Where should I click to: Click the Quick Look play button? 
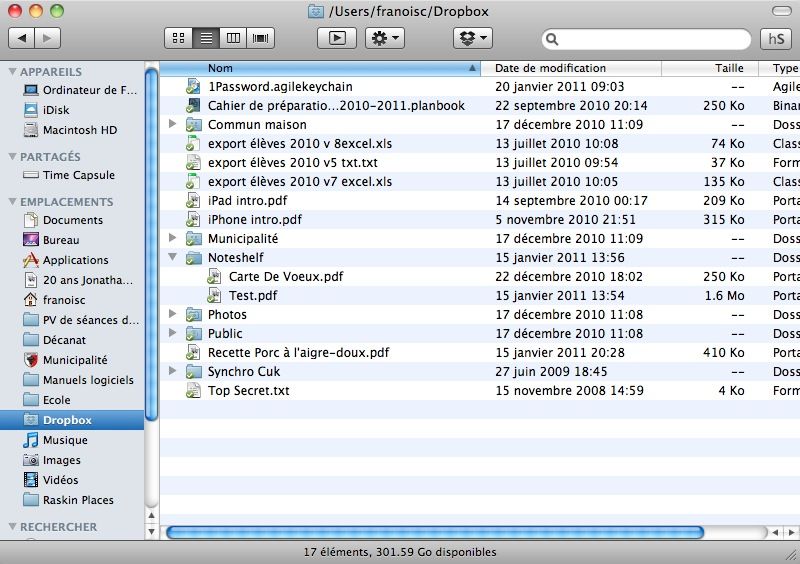coord(337,38)
